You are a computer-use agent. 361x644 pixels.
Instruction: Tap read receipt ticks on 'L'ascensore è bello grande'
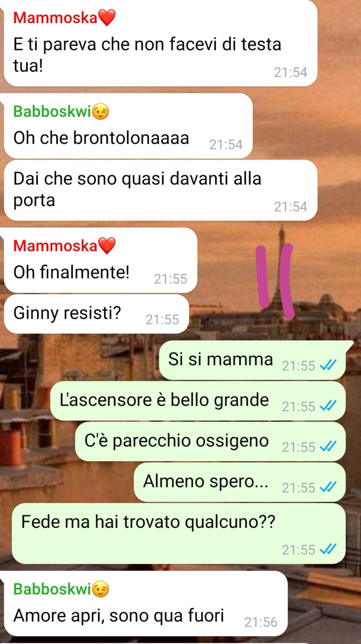[328, 406]
